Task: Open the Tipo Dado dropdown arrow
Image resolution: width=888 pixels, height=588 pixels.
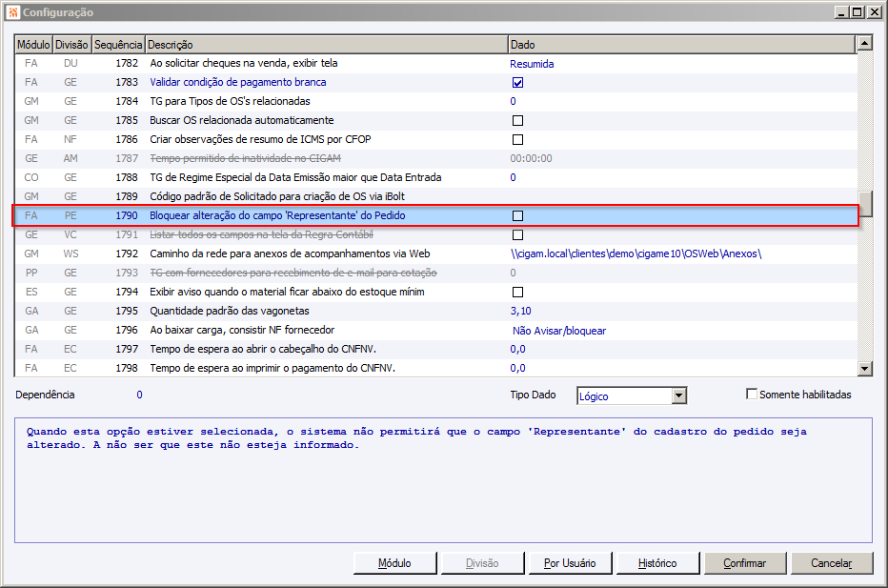Action: [679, 395]
